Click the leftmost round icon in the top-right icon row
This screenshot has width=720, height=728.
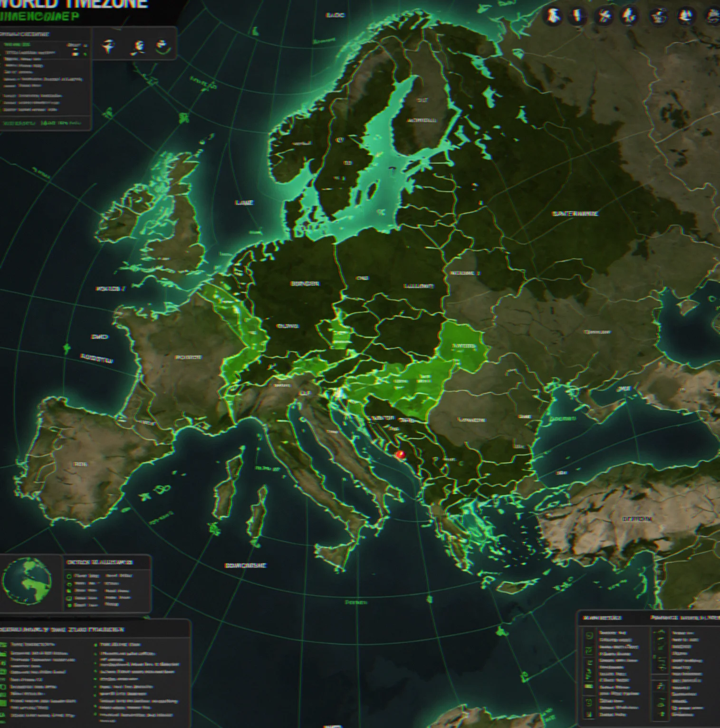pyautogui.click(x=552, y=16)
